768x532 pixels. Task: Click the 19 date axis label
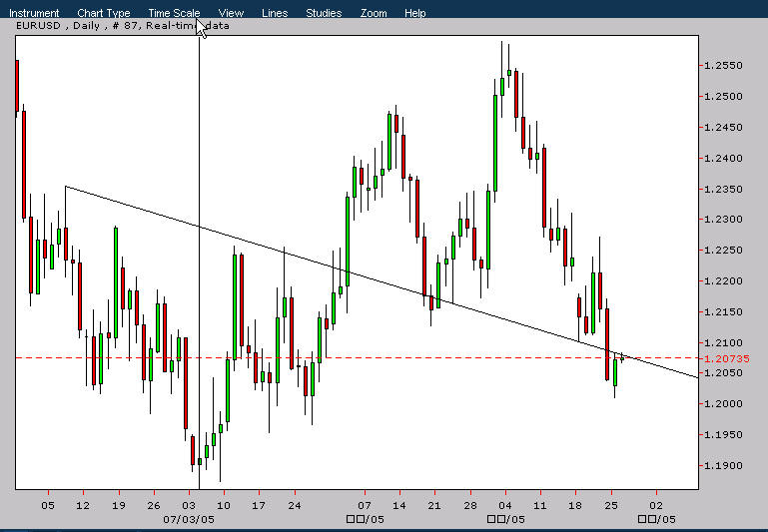119,505
